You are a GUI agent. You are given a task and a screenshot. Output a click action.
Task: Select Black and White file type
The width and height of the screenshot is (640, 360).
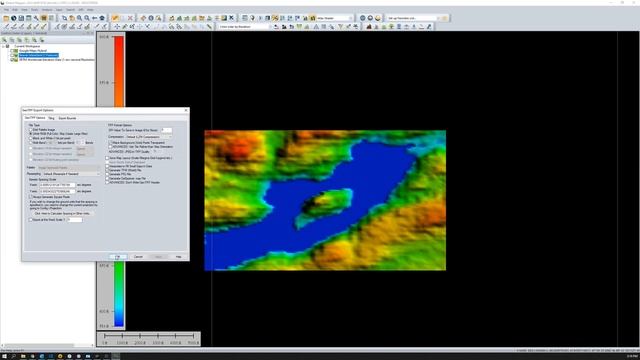coord(31,138)
